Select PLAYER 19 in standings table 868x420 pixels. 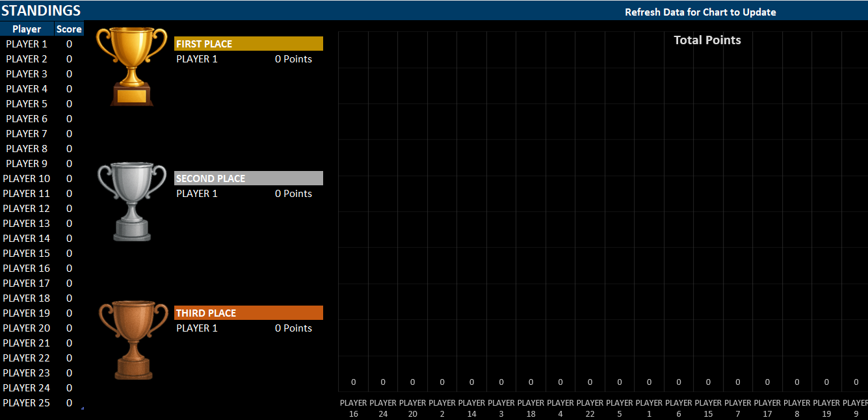click(x=27, y=313)
